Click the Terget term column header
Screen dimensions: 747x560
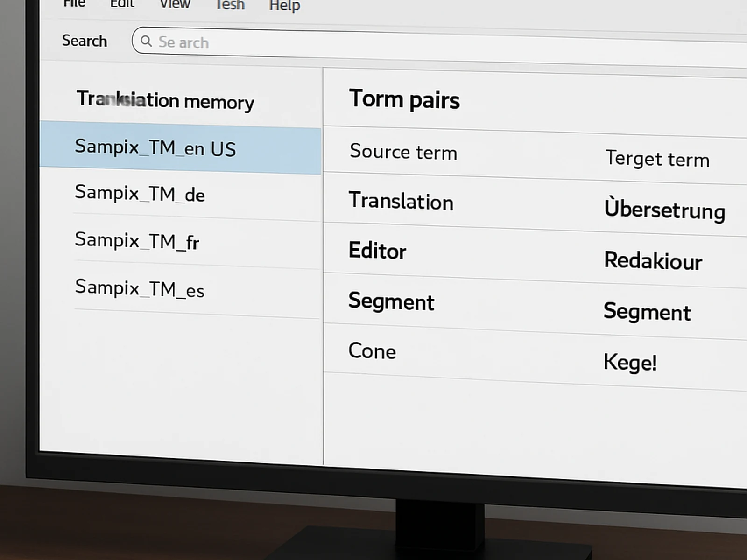[657, 159]
